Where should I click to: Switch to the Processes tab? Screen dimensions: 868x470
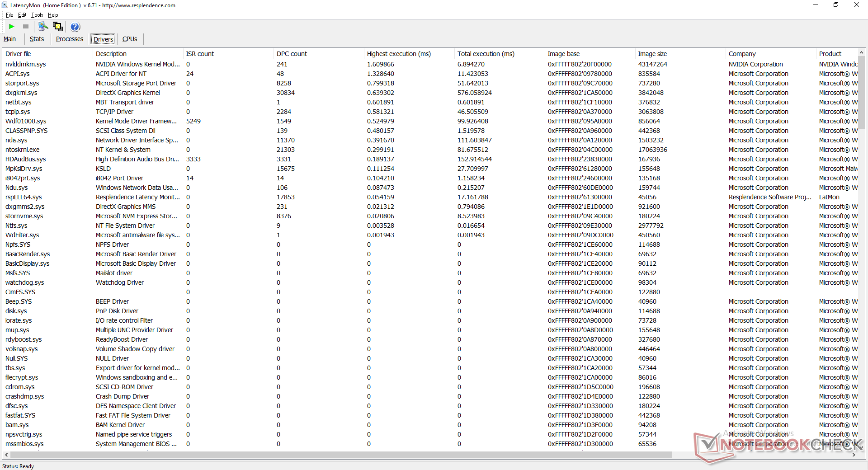70,39
